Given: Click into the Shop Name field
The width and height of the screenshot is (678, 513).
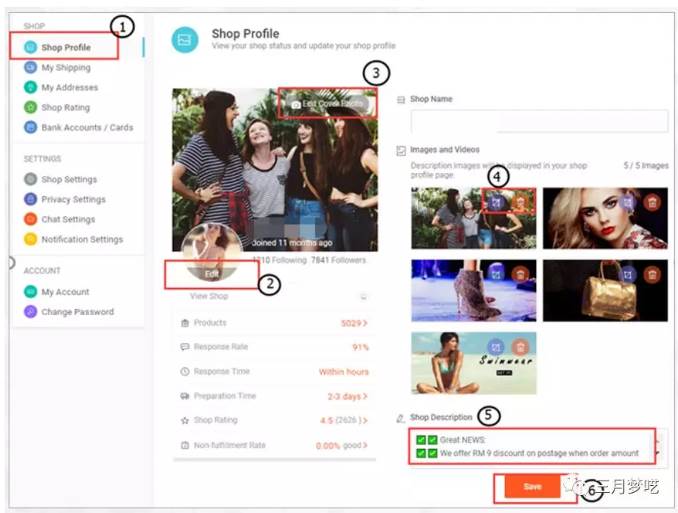Looking at the screenshot, I should click(539, 121).
